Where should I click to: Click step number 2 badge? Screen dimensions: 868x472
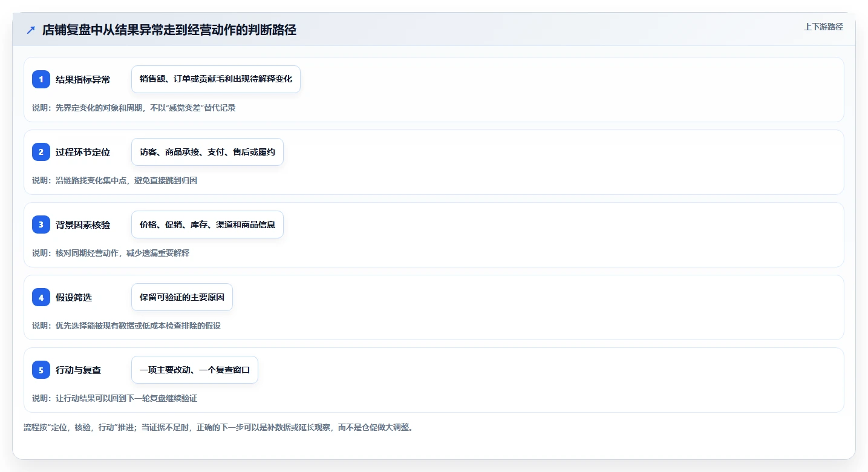pos(41,152)
